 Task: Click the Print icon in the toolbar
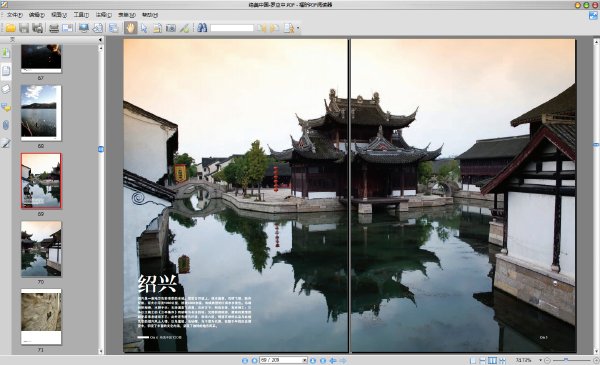click(x=54, y=28)
